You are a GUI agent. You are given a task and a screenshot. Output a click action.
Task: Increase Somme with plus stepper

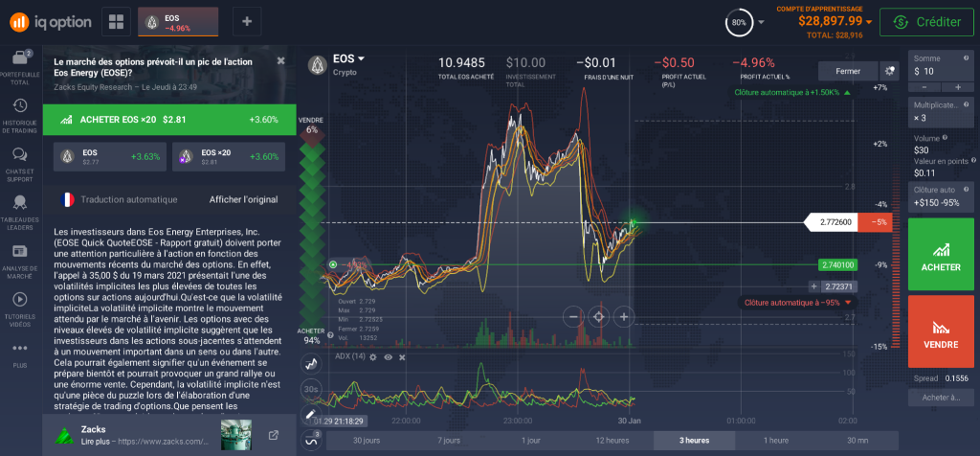[x=957, y=87]
